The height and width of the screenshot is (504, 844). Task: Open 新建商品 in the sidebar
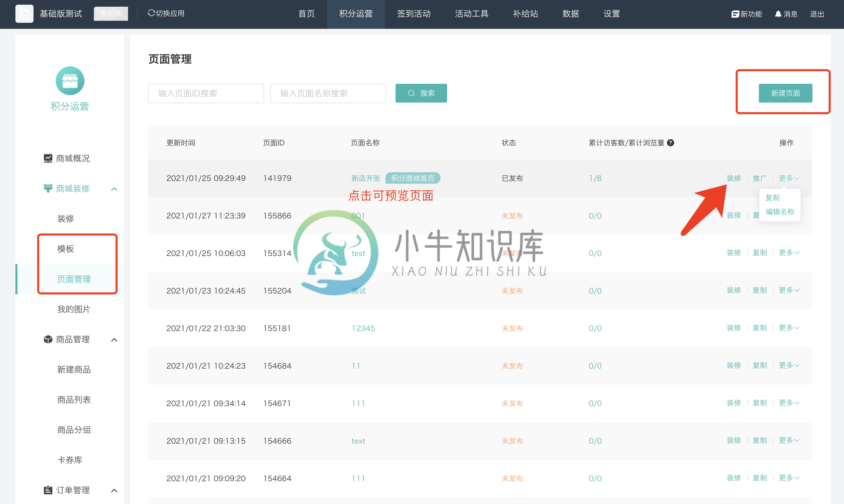(74, 370)
